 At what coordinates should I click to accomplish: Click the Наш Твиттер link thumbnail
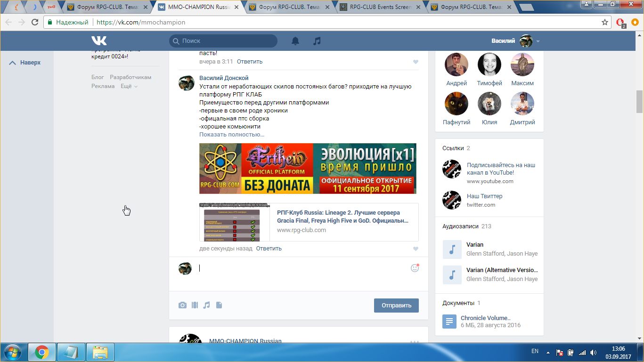[451, 200]
